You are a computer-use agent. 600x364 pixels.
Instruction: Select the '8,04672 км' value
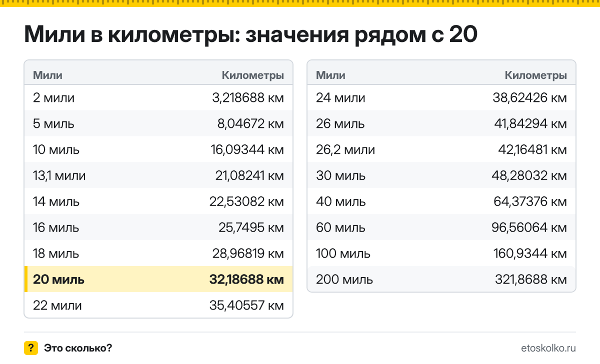point(250,124)
